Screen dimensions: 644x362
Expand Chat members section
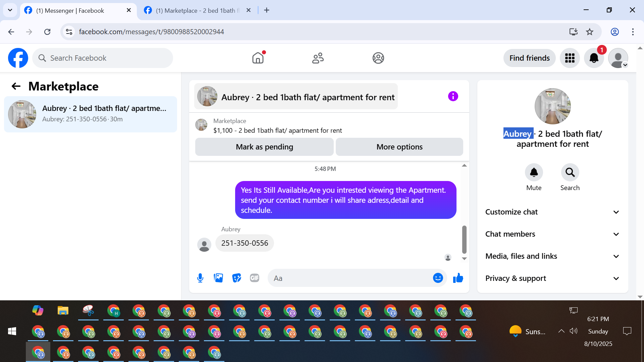coord(552,234)
